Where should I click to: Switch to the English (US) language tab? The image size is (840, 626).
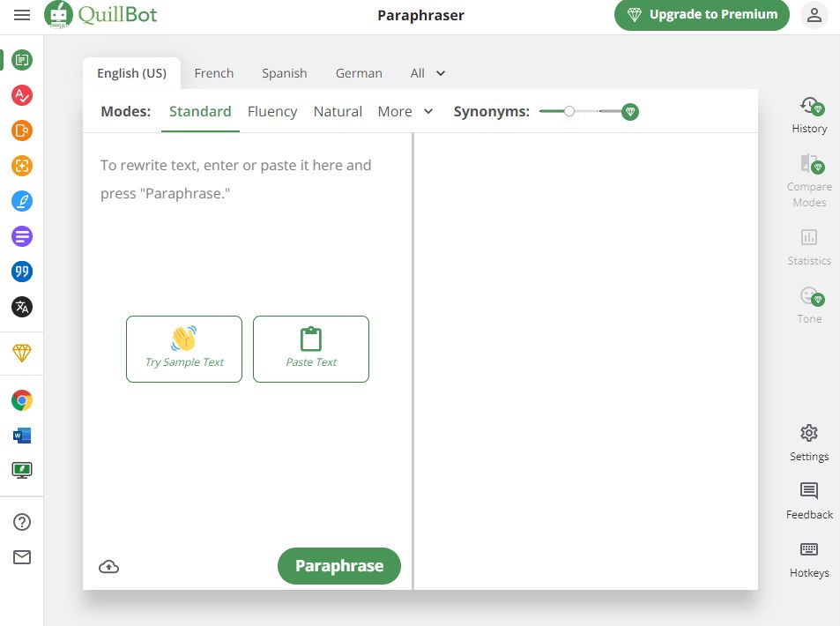132,73
